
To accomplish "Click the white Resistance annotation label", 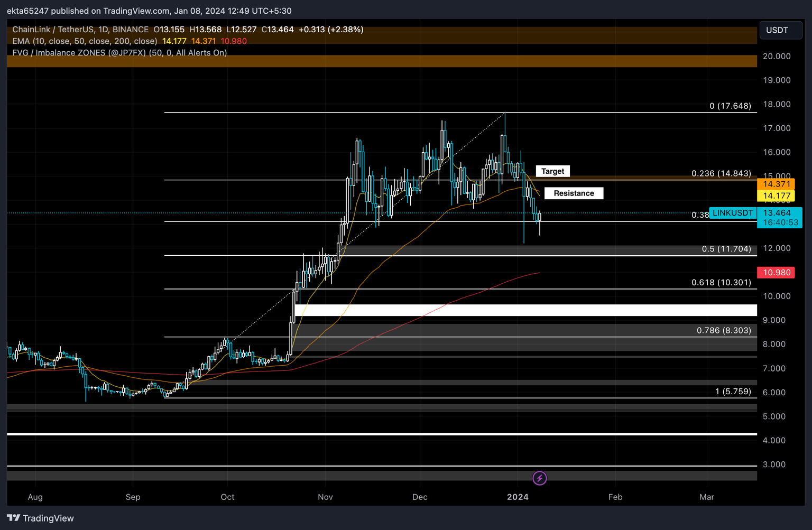I will click(574, 193).
